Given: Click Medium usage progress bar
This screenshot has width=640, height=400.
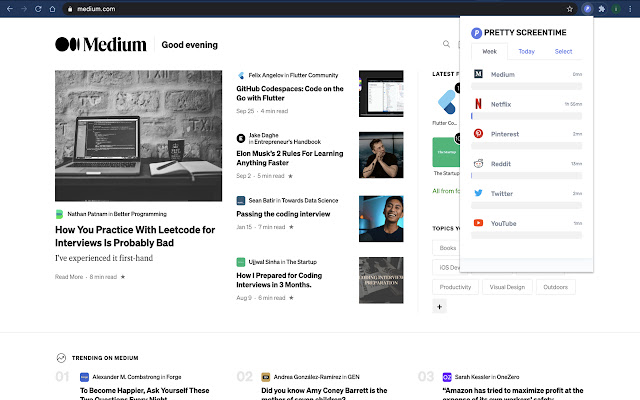Looking at the screenshot, I should point(527,86).
